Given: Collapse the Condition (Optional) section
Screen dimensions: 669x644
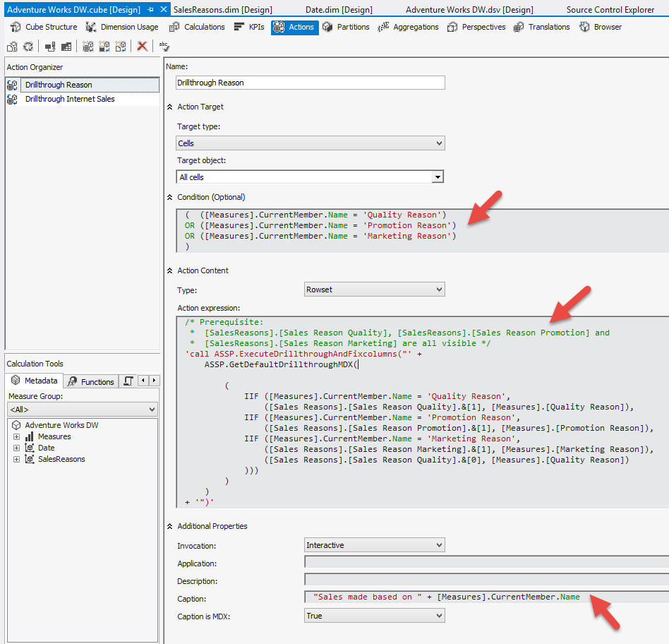Looking at the screenshot, I should pyautogui.click(x=169, y=197).
